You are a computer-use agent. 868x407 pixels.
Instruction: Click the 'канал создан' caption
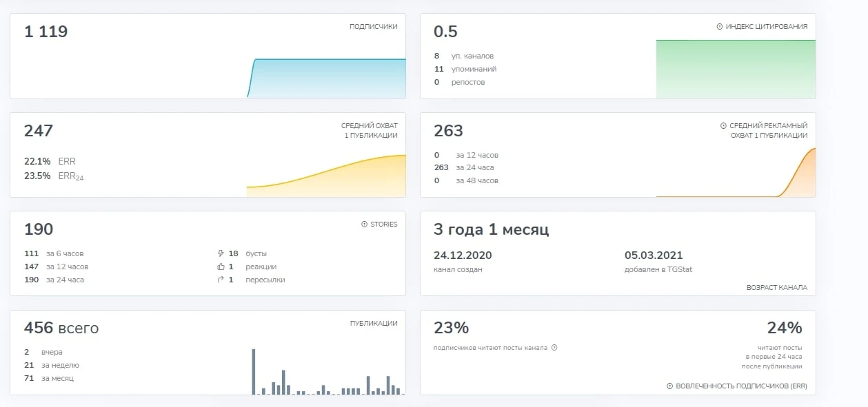tap(458, 269)
